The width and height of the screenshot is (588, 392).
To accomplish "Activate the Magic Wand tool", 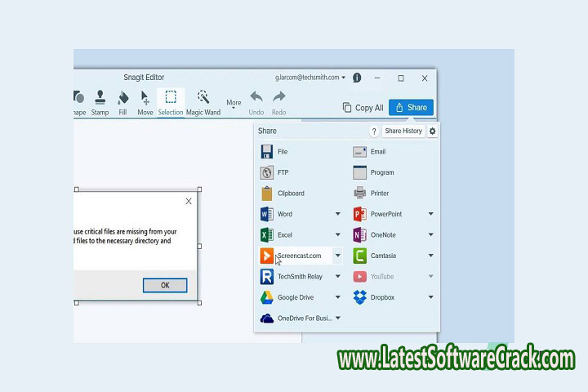I will (203, 102).
